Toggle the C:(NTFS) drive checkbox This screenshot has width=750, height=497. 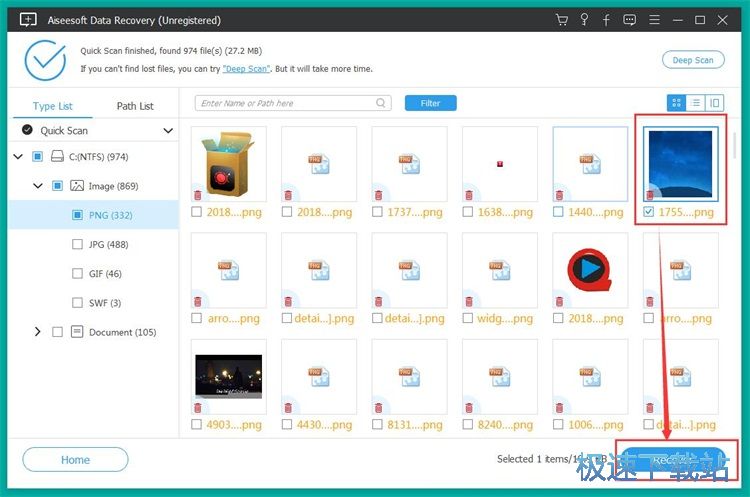[37, 156]
